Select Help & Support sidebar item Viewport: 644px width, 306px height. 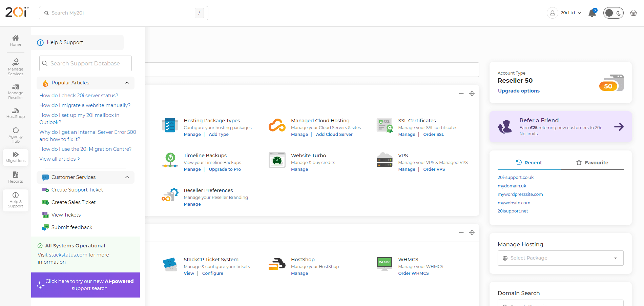coord(16,200)
